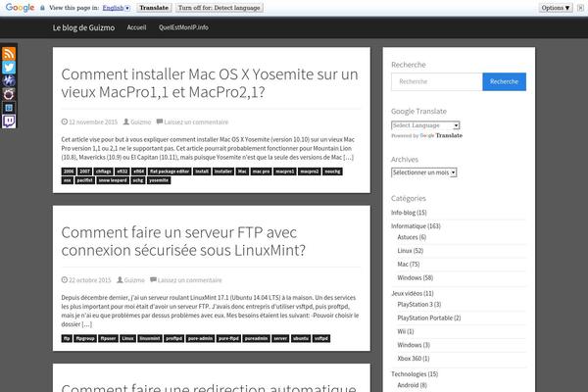This screenshot has width=588, height=392.
Task: Click the round gear-shaped social icon
Action: [9, 94]
